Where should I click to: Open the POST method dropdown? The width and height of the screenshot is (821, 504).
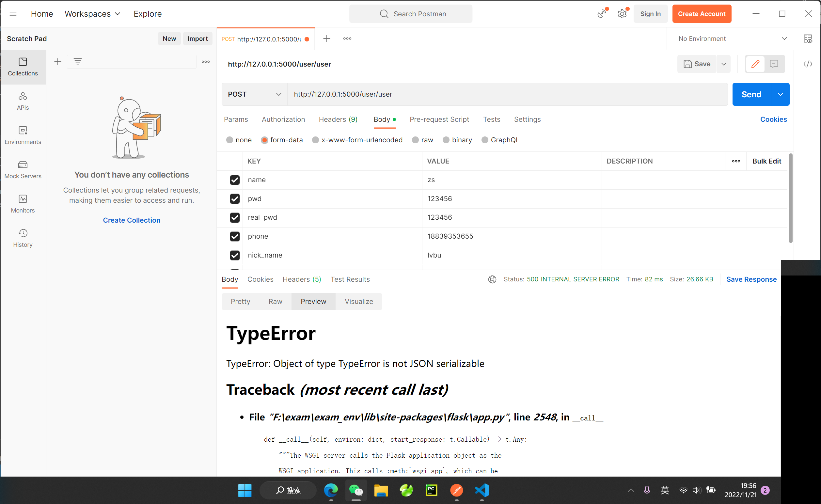pyautogui.click(x=255, y=94)
